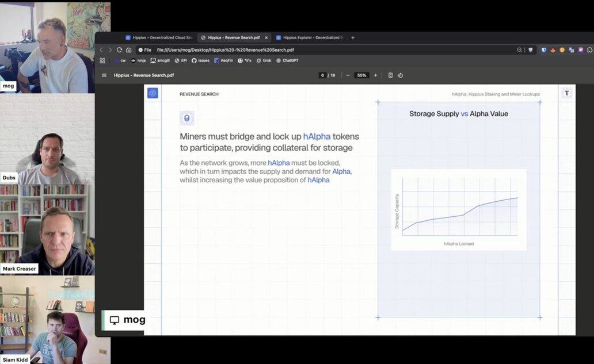Viewport: 594px width, 364px height.
Task: Zoom in the PDF with plus
Action: [x=375, y=75]
